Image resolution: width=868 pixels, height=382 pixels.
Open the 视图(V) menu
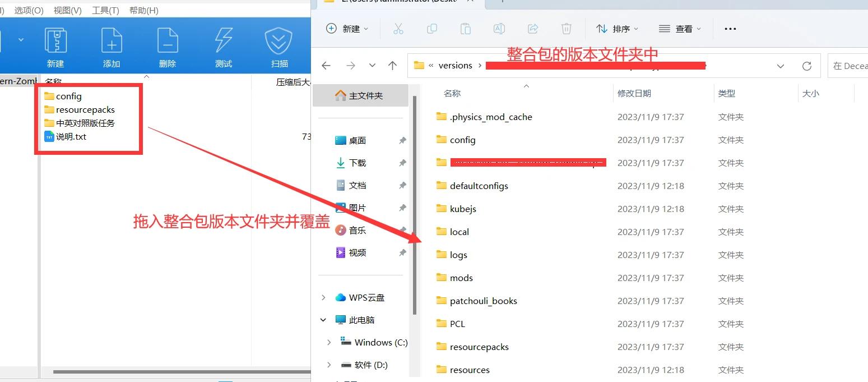pyautogui.click(x=67, y=10)
